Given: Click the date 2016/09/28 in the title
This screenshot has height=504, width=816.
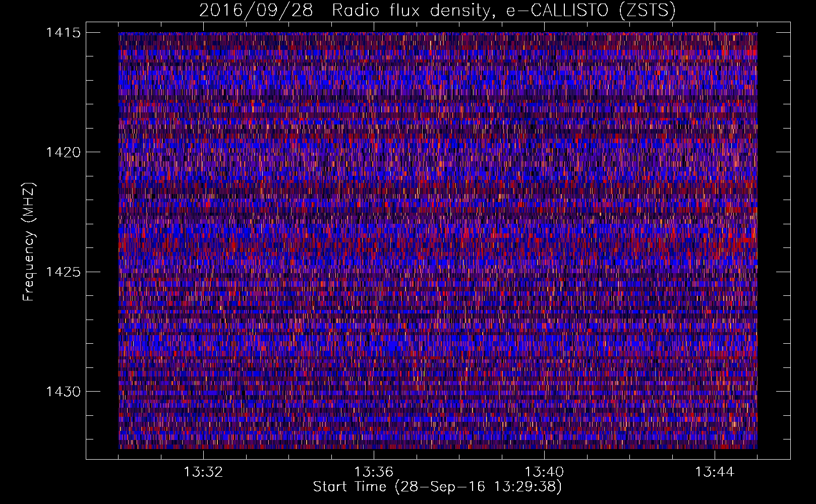Looking at the screenshot, I should pyautogui.click(x=256, y=11).
